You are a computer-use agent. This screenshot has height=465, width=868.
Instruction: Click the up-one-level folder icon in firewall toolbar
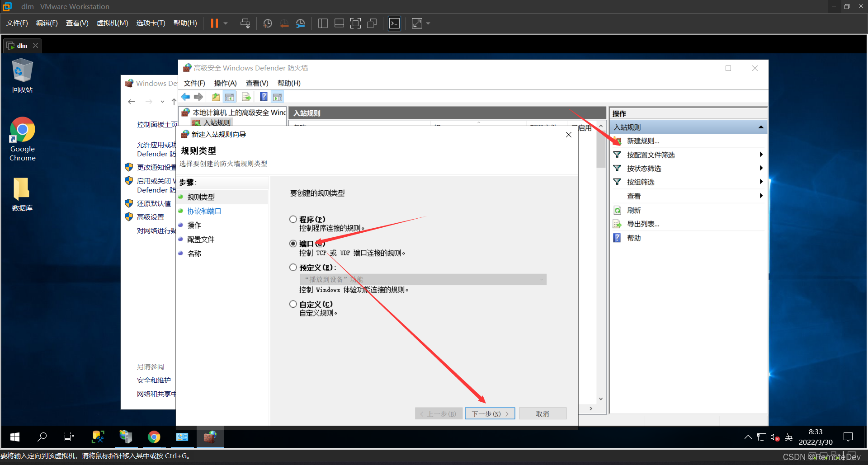coord(216,97)
